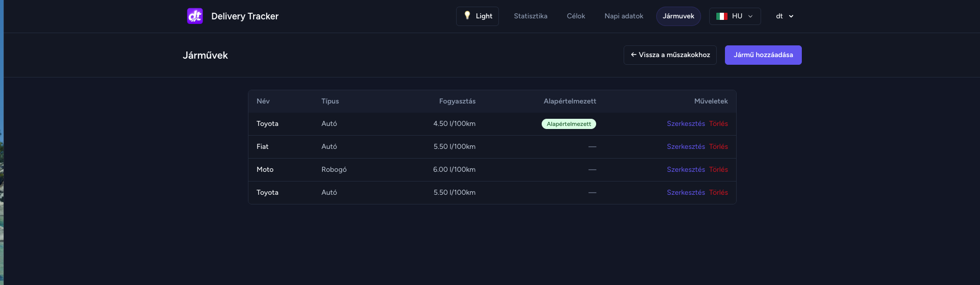Click the Típus column header
Viewport: 980px width, 285px height.
click(x=330, y=101)
